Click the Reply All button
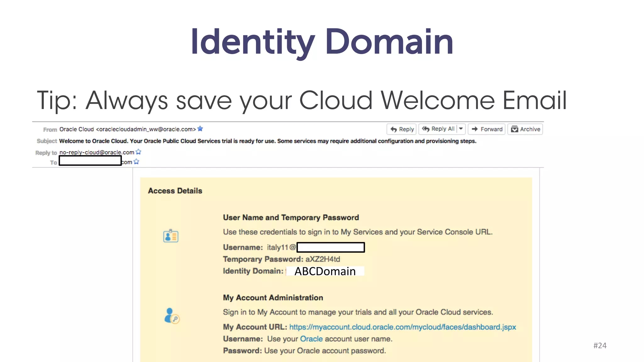This screenshot has height=362, width=644. tap(438, 129)
